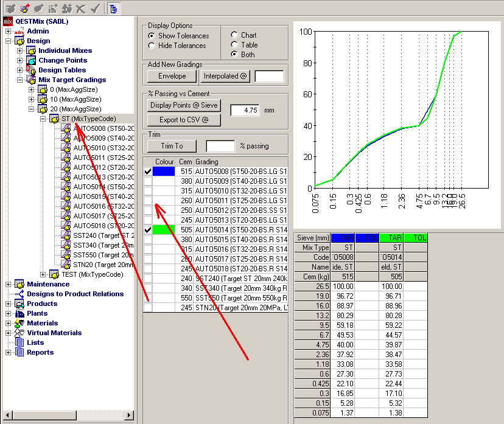Click the Envelope button
This screenshot has height=424, width=504.
tap(172, 76)
